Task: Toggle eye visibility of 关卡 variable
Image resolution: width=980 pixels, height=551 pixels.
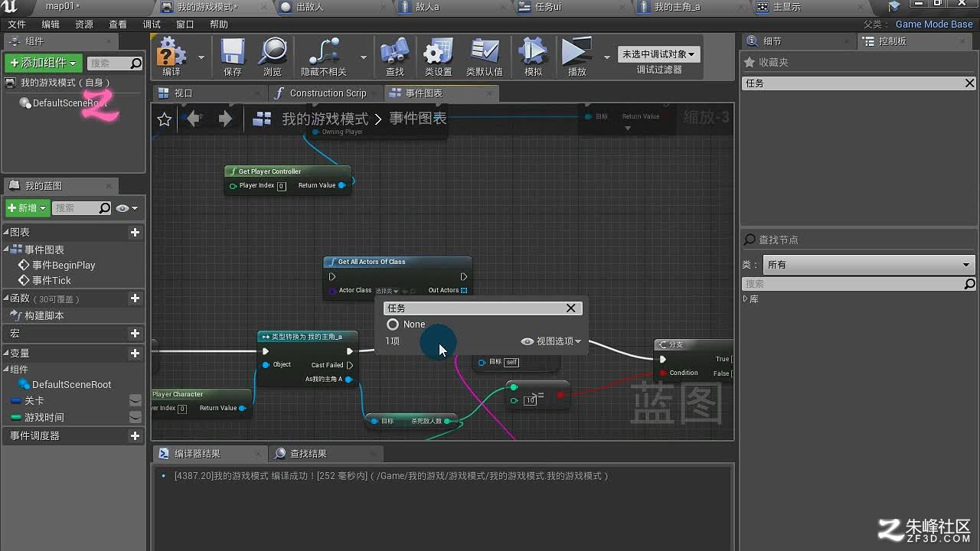Action: pos(135,401)
